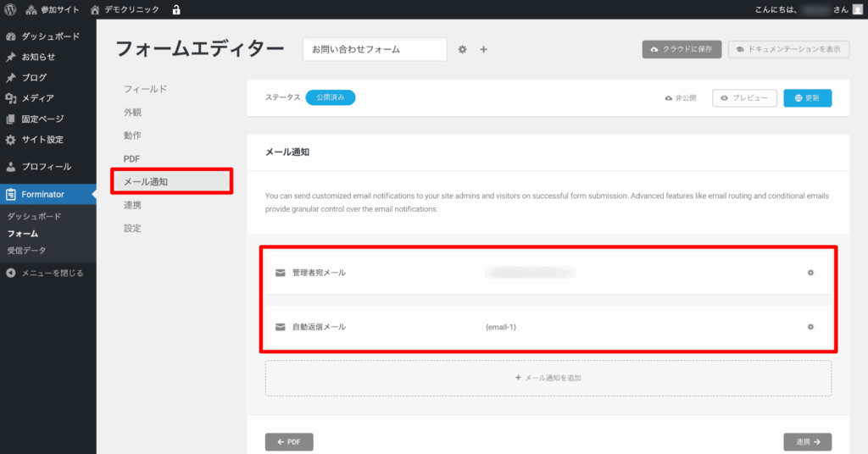
Task: Click the WordPress logo icon
Action: (10, 9)
